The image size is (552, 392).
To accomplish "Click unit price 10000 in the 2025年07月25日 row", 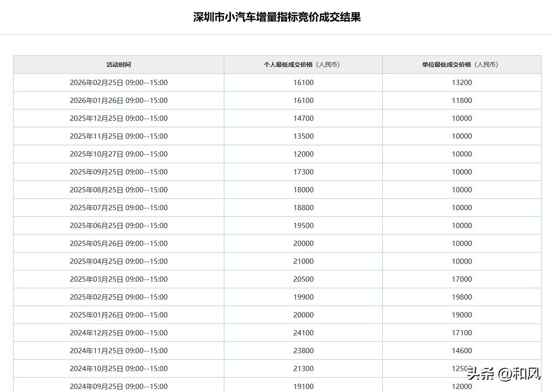I will point(462,208).
